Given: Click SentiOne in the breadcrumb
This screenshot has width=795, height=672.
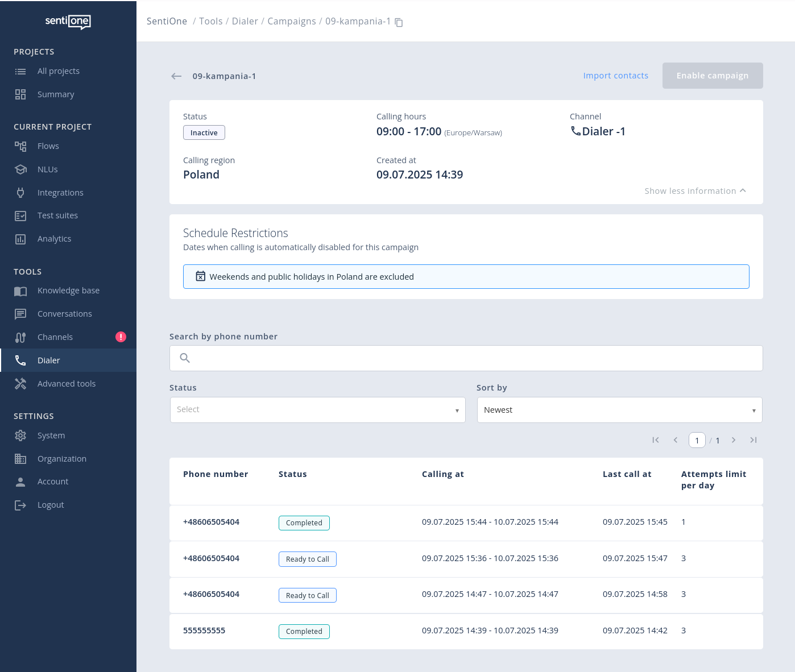Looking at the screenshot, I should 167,21.
